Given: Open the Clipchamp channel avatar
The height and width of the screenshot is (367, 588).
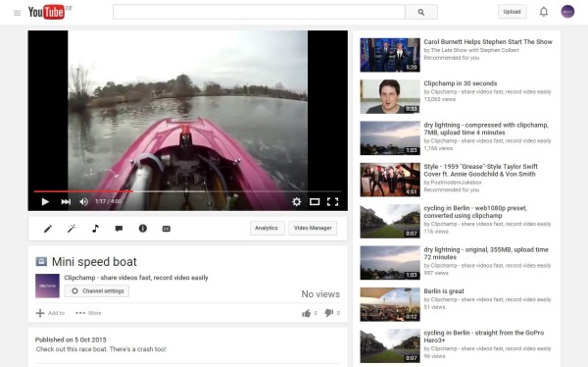Looking at the screenshot, I should coord(47,286).
